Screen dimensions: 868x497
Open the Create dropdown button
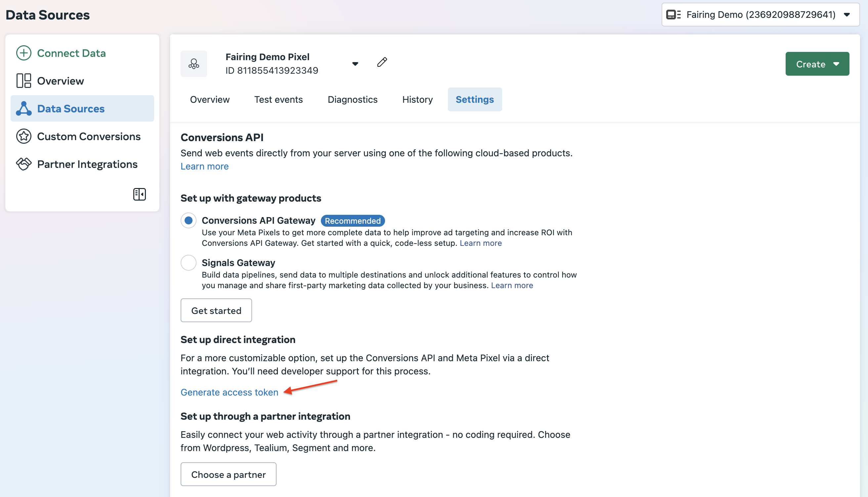817,64
